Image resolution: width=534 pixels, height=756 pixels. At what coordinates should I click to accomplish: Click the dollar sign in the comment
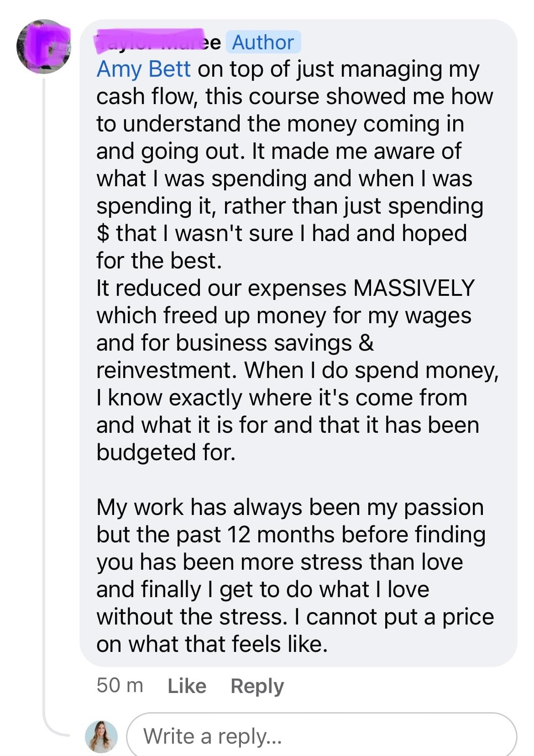tap(103, 234)
